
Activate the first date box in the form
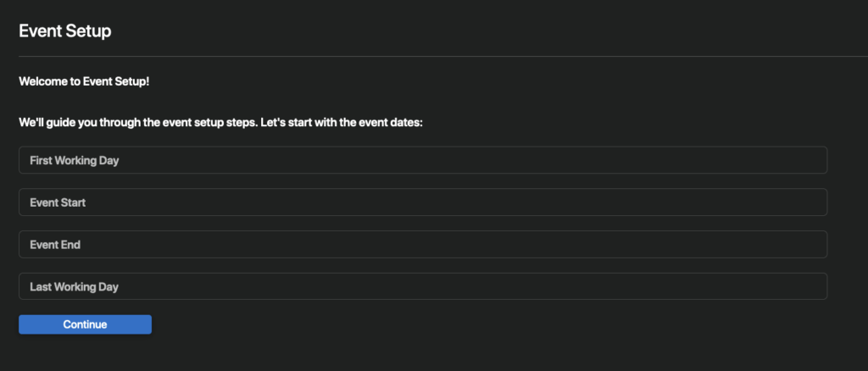(x=422, y=160)
